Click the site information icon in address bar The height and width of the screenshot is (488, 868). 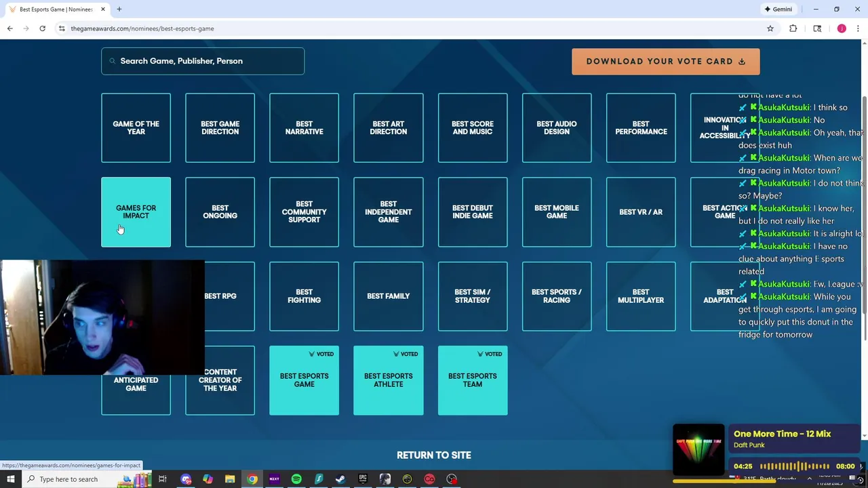tap(61, 28)
